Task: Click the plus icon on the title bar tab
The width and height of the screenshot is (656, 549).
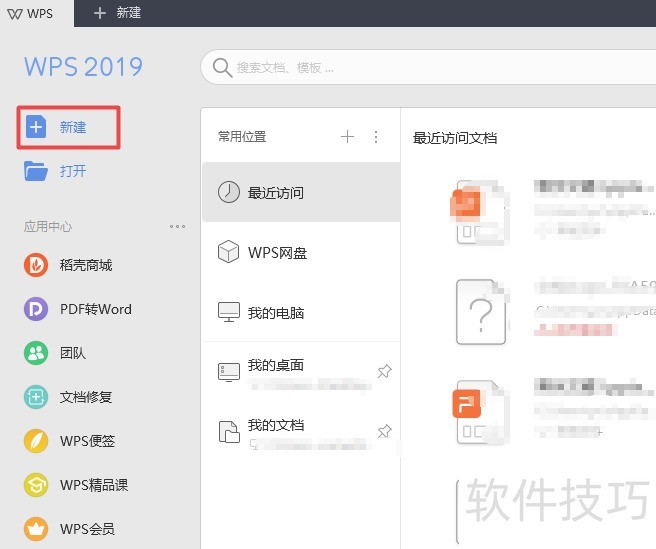Action: click(100, 13)
